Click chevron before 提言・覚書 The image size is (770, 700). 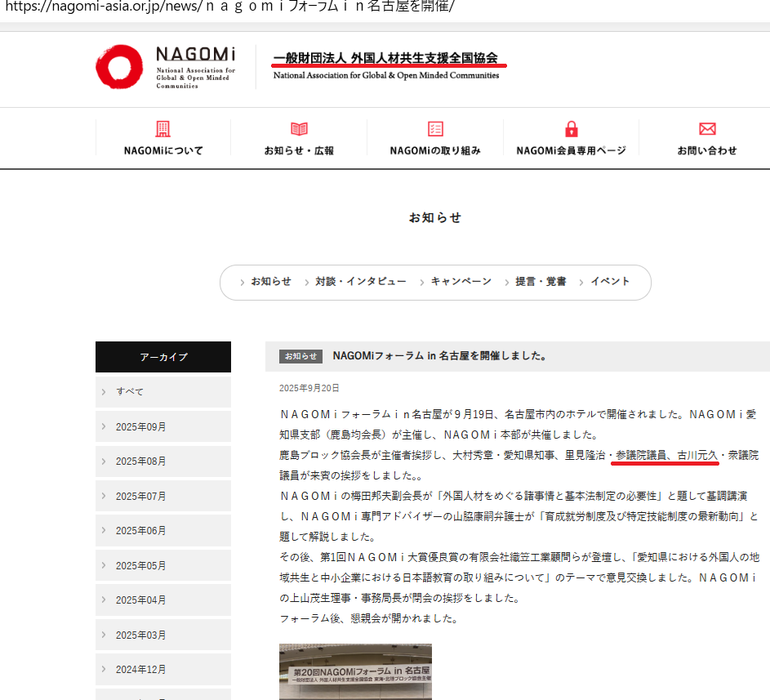507,283
